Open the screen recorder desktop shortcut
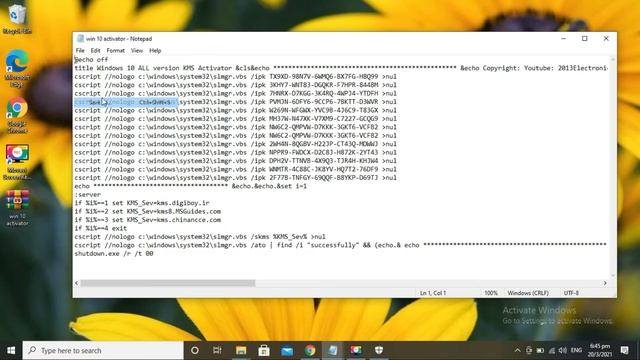640x360 pixels. [17, 162]
